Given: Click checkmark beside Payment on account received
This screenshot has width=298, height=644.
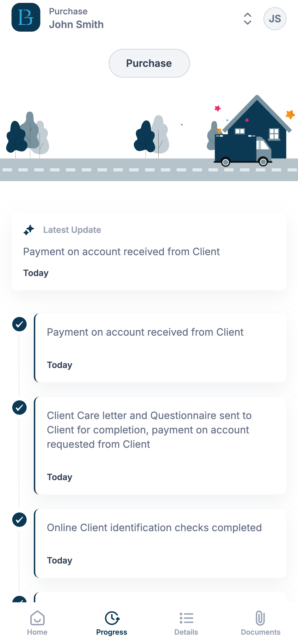Looking at the screenshot, I should [19, 324].
